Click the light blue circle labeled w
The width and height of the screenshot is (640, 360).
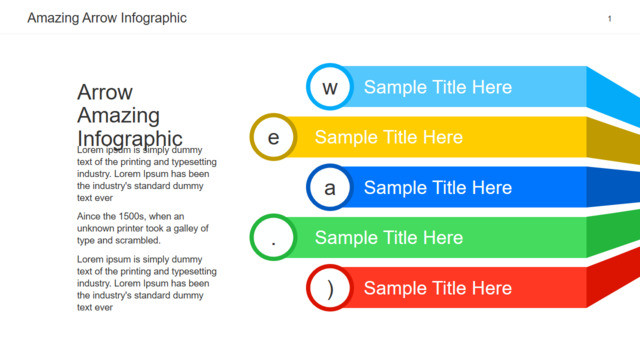click(x=330, y=87)
